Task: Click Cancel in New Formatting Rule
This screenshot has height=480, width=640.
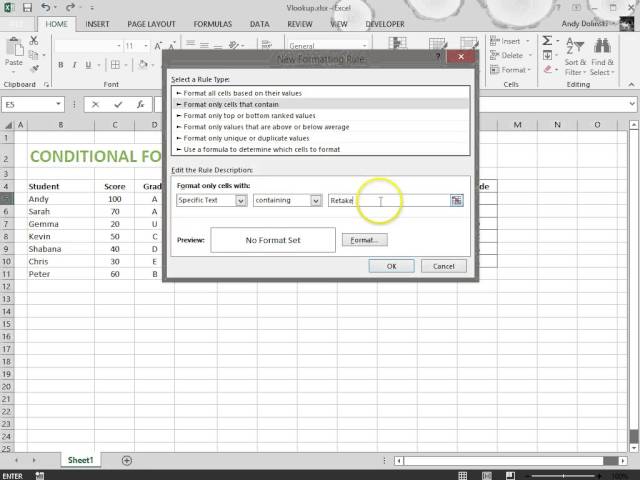Action: point(444,266)
